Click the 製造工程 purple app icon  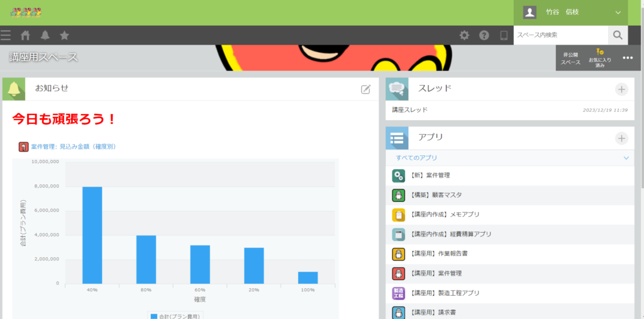point(398,293)
